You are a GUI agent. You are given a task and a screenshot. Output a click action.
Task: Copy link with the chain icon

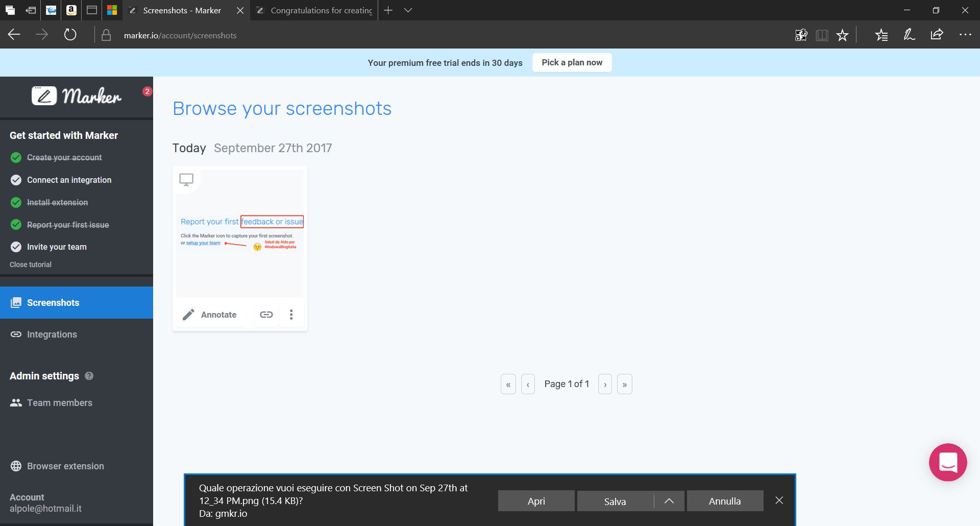tap(266, 315)
